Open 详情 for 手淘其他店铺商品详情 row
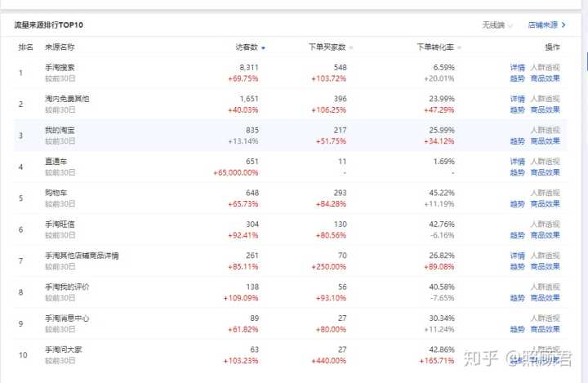Image resolution: width=588 pixels, height=383 pixels. 518,256
